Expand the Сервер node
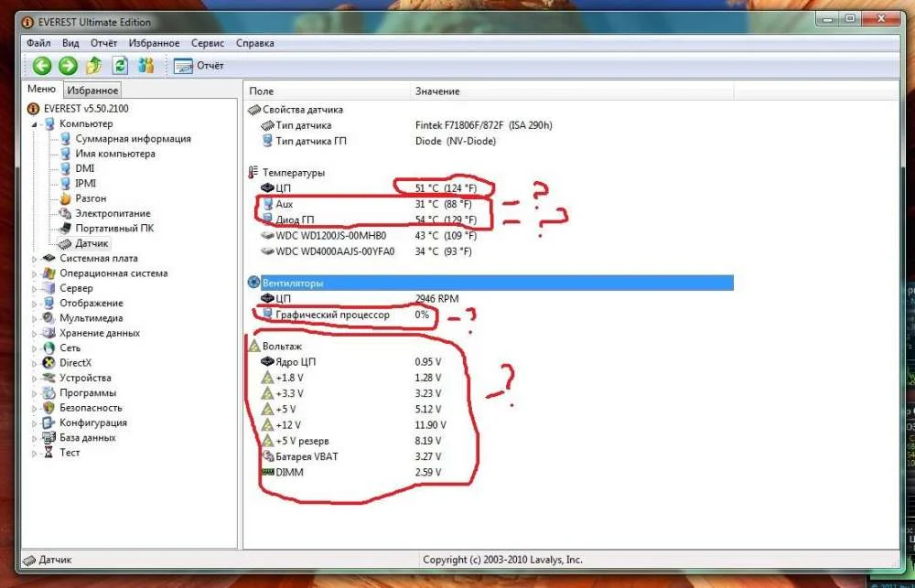Viewport: 915px width, 588px height. point(35,289)
